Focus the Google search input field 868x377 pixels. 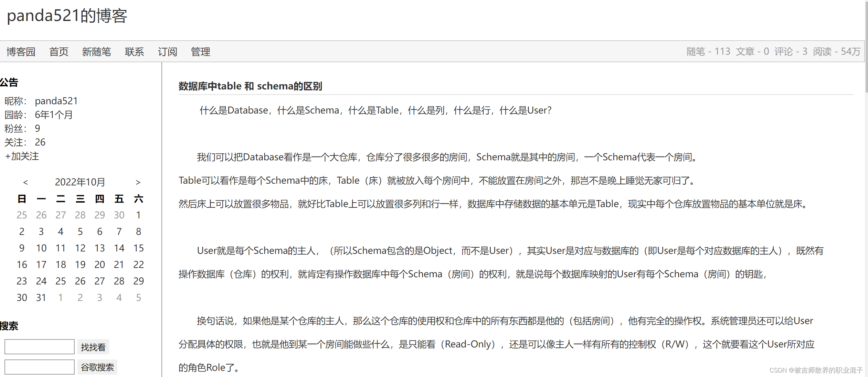pos(40,367)
